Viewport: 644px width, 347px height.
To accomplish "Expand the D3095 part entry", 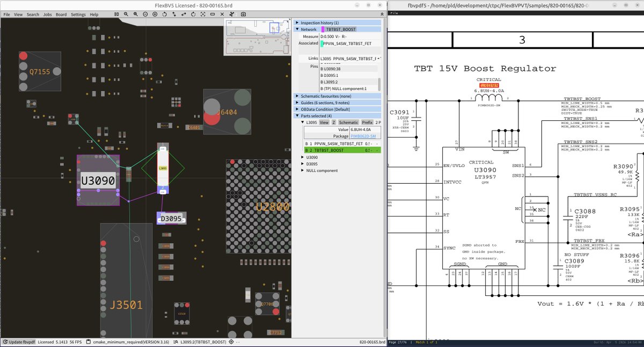I will [302, 163].
